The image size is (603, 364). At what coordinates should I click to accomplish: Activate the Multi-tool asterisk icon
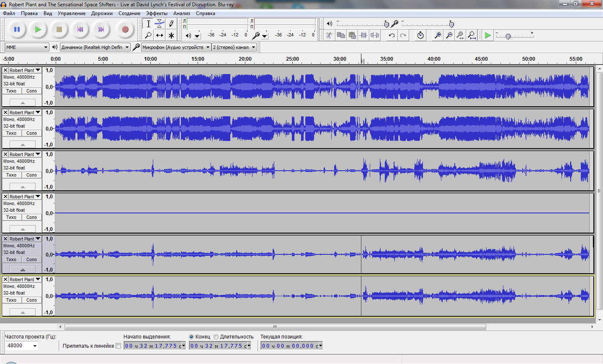(x=171, y=36)
